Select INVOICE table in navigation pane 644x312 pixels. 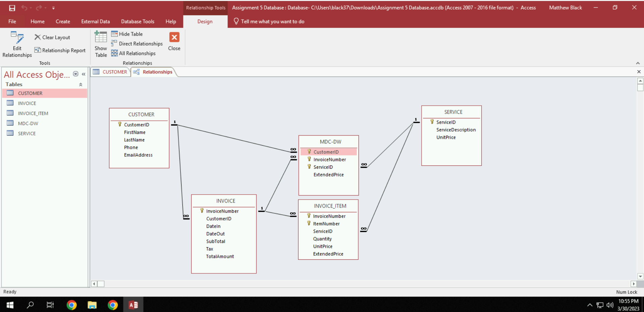click(x=45, y=103)
